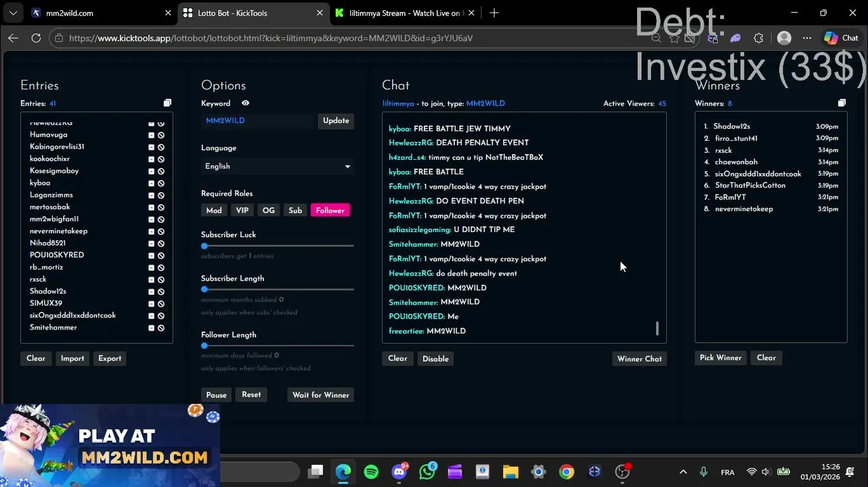Click the Export entries button
This screenshot has width=868, height=487.
click(110, 358)
